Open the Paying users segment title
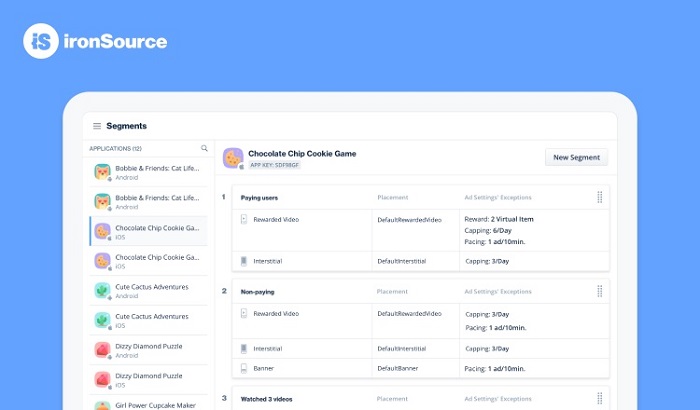 click(x=259, y=197)
